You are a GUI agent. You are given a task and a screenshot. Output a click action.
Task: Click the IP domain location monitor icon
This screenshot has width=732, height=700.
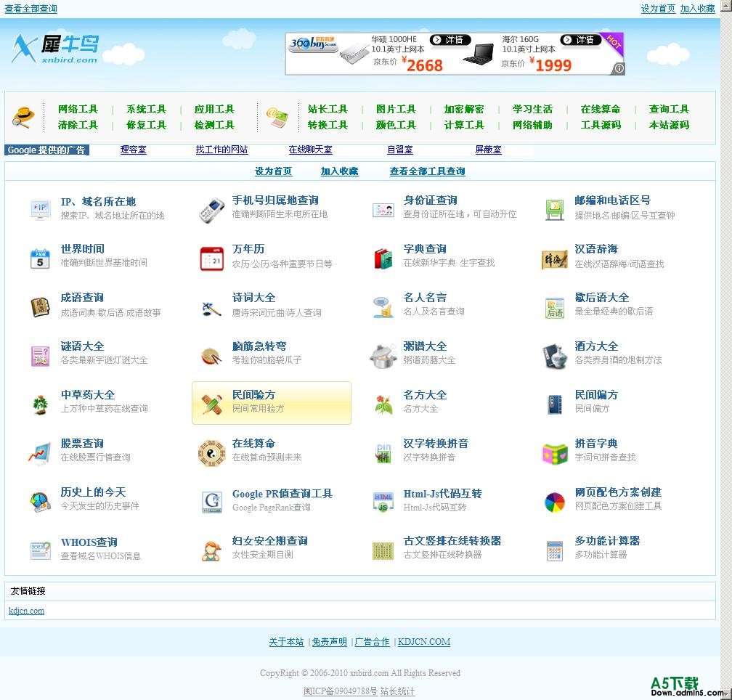click(40, 209)
